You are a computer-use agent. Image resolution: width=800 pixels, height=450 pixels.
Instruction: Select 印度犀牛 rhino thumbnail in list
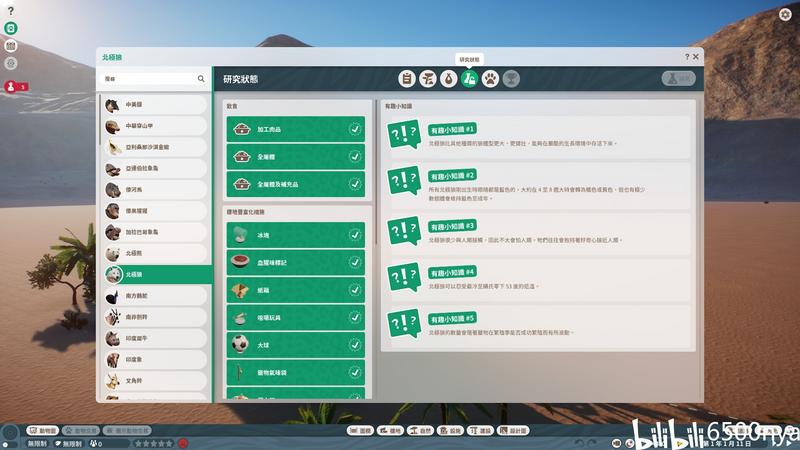(x=113, y=338)
